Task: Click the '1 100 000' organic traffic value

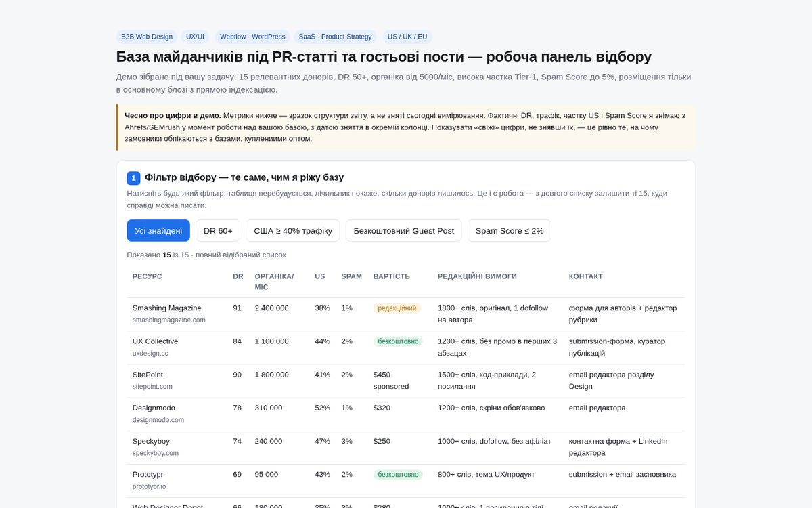Action: coord(271,341)
